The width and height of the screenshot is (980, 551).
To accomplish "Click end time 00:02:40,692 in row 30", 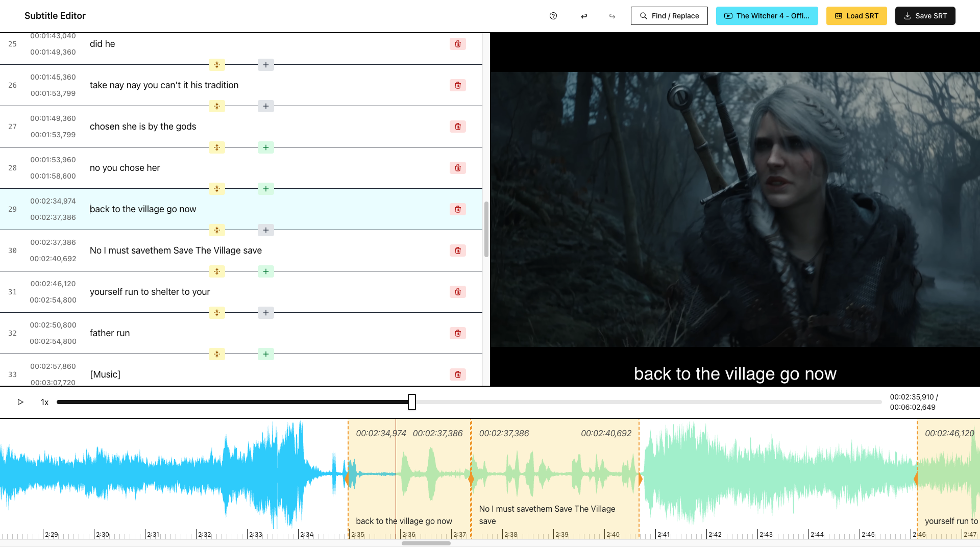I will click(53, 259).
